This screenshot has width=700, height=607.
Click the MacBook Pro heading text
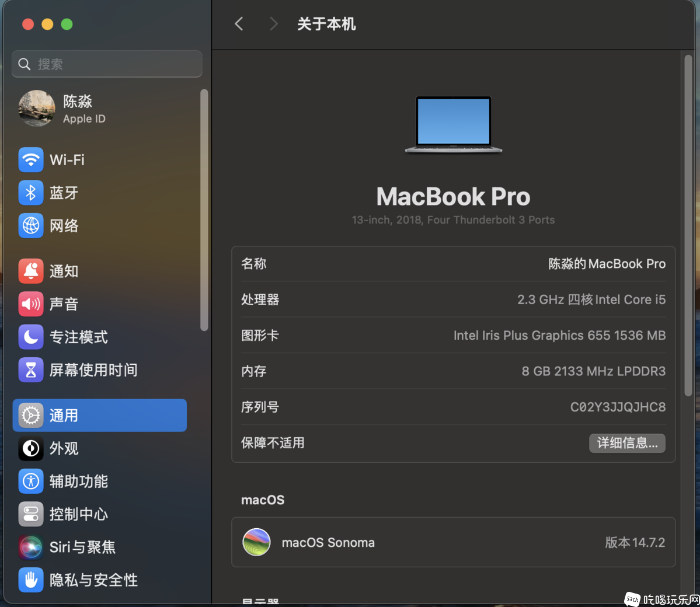coord(453,196)
